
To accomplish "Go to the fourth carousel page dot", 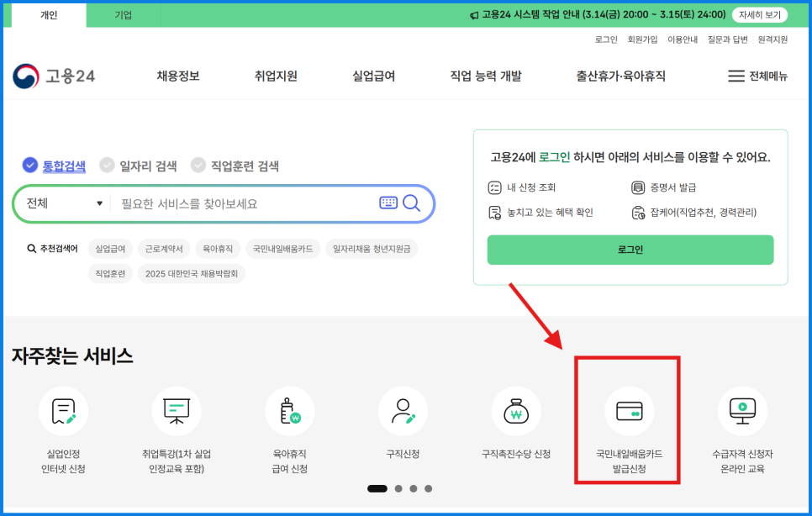I will click(428, 488).
